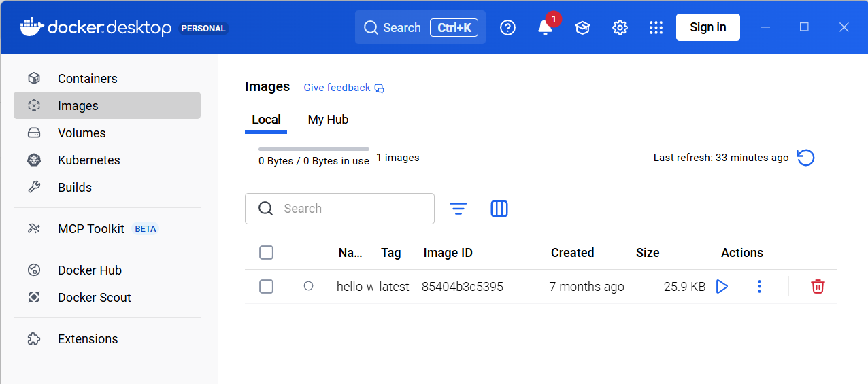This screenshot has width=868, height=384.
Task: Sort by the Tag column header
Action: [x=390, y=253]
